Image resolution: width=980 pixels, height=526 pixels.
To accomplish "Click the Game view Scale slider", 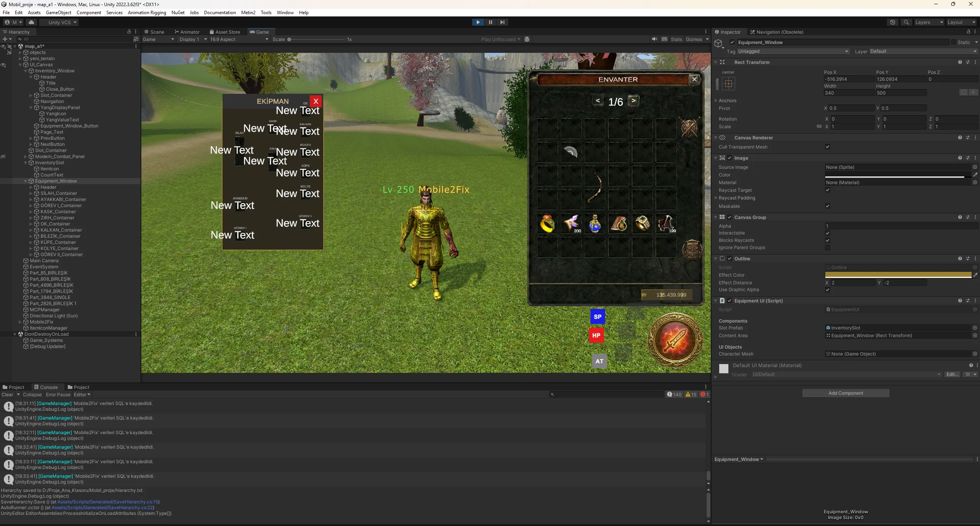I will pos(316,39).
